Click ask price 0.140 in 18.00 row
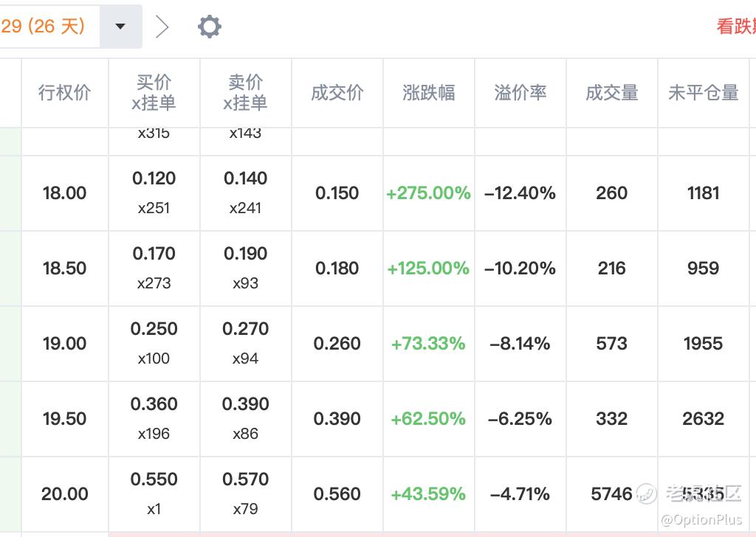756x537 pixels. (246, 179)
